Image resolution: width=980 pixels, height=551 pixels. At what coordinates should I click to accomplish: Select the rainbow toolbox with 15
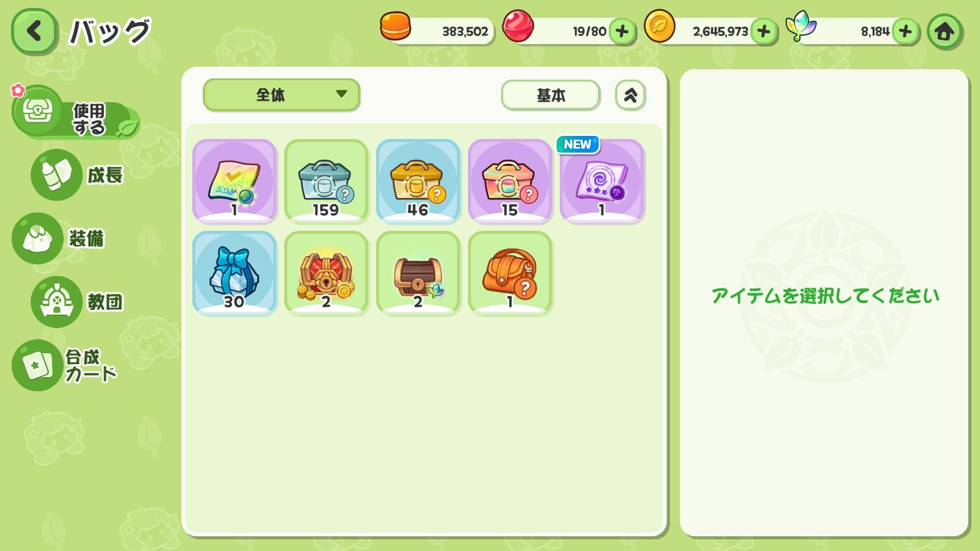[510, 181]
